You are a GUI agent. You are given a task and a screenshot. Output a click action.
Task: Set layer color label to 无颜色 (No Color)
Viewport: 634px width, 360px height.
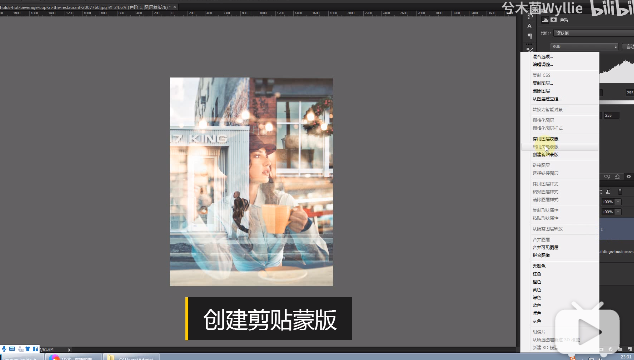(539, 266)
